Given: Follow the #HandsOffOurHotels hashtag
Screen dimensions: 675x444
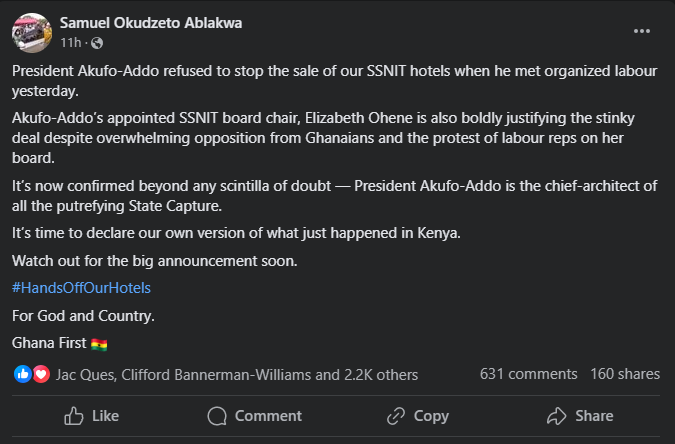Looking at the screenshot, I should [81, 288].
